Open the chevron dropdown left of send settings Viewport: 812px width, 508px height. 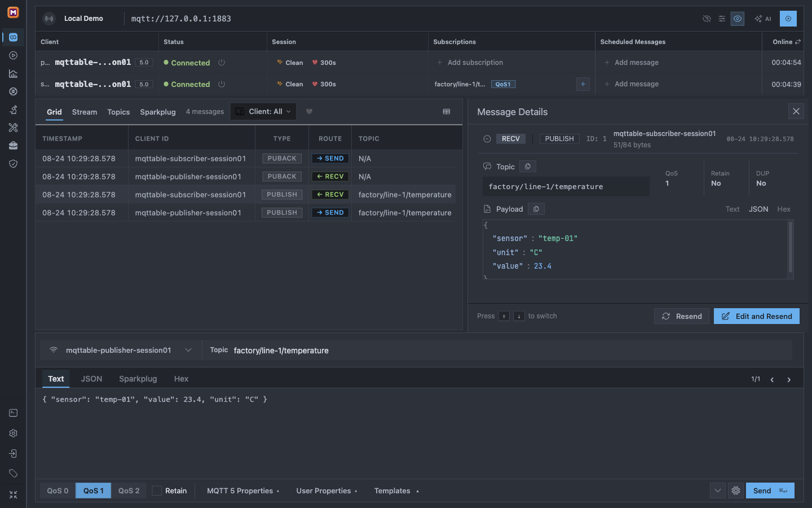pos(718,491)
